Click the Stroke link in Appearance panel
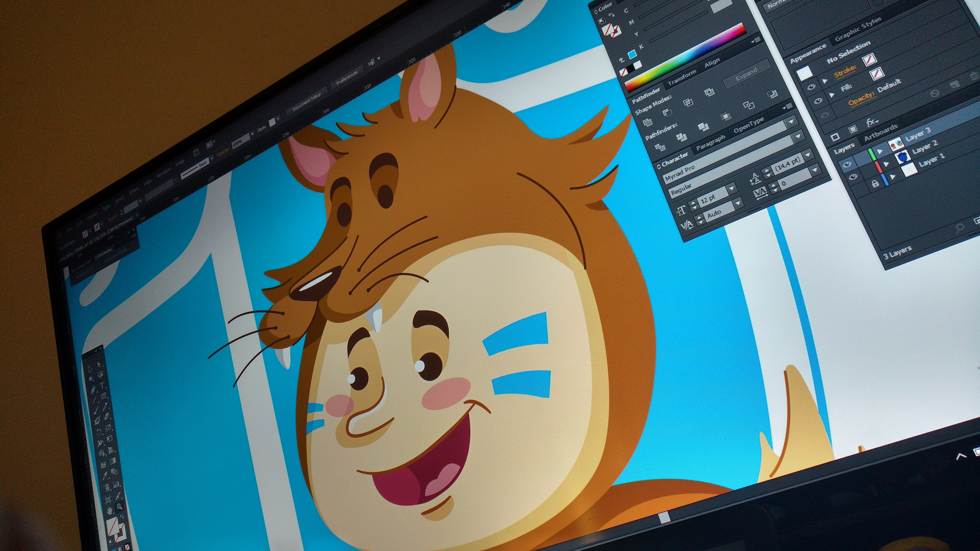This screenshot has width=980, height=551. 846,73
